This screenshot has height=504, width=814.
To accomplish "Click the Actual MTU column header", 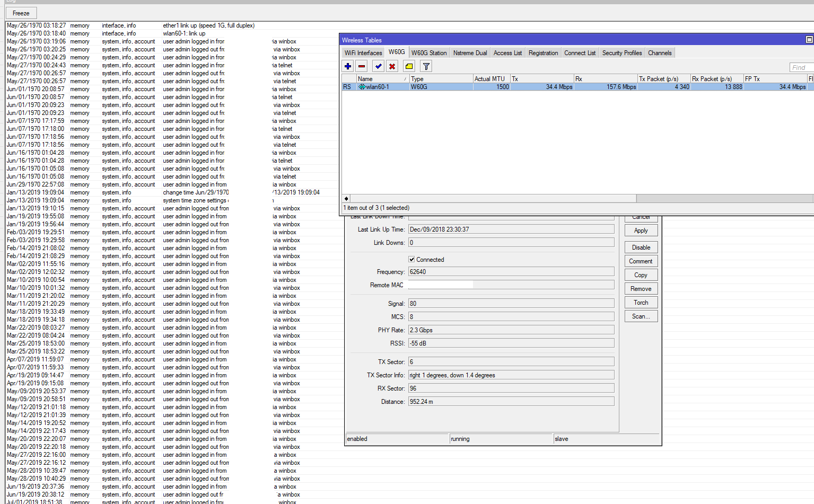I will coord(491,79).
